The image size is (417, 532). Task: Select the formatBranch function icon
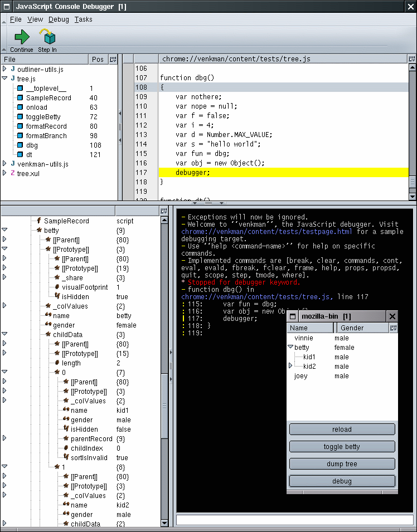pos(20,136)
